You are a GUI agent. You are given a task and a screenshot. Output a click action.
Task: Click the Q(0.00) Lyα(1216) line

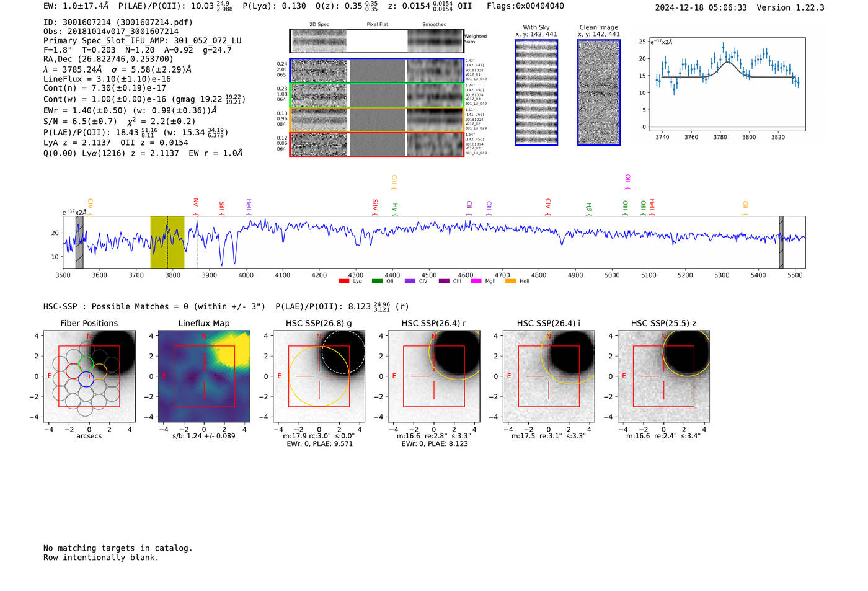pos(143,153)
